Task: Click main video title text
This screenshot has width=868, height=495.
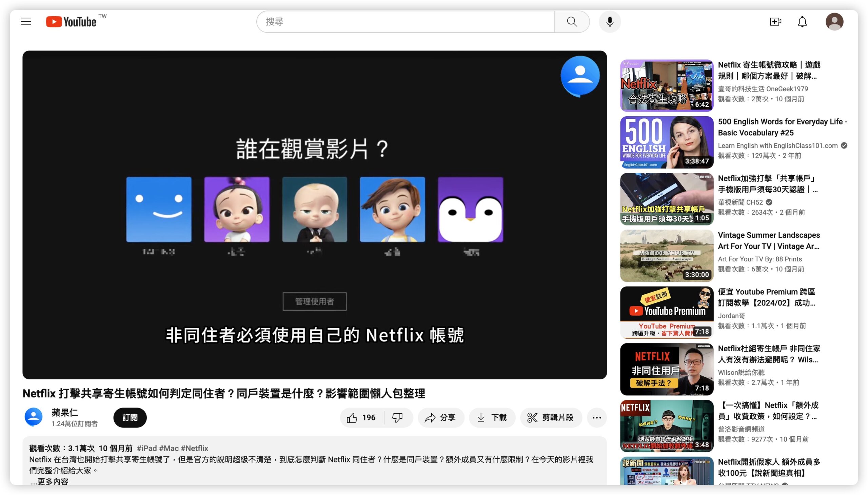Action: [224, 393]
